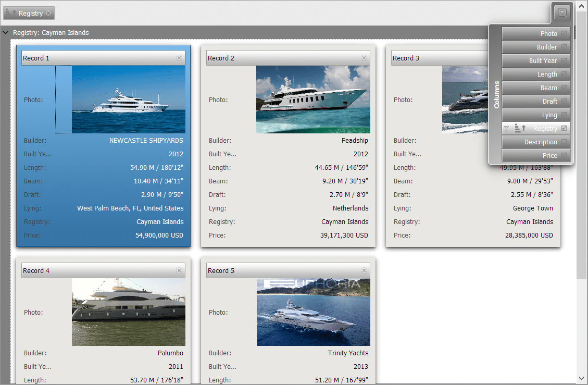
Task: Select the Record 3 card header
Action: 440,58
